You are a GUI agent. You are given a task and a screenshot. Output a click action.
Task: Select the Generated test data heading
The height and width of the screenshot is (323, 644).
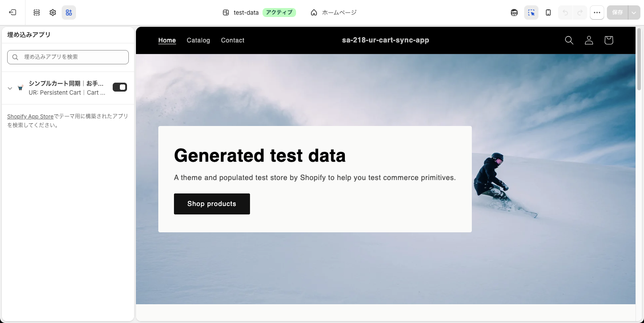260,155
